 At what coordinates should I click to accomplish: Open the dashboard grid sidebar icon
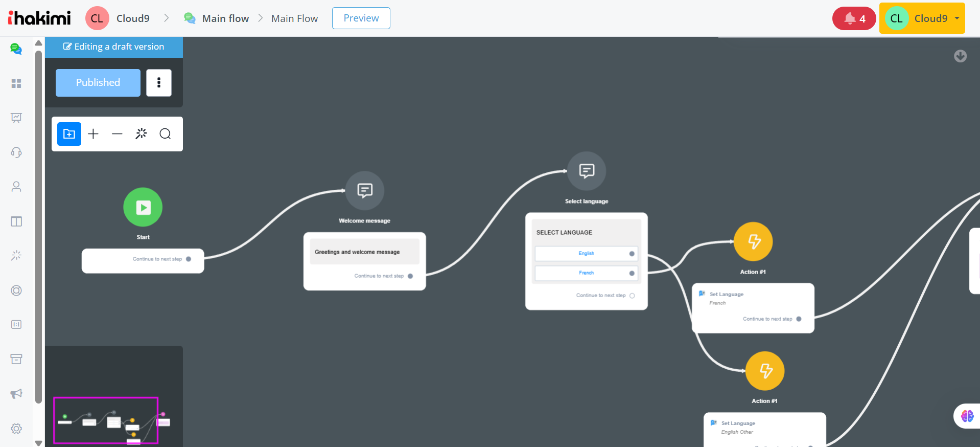coord(16,83)
